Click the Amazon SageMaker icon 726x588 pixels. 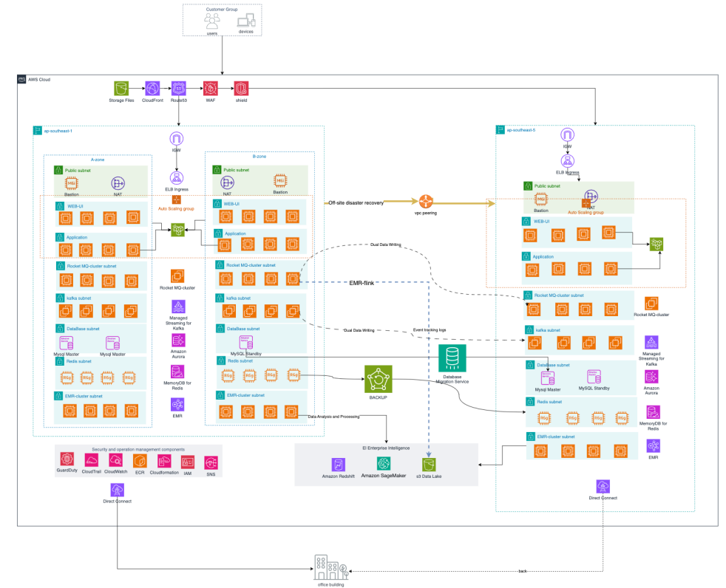[x=384, y=464]
